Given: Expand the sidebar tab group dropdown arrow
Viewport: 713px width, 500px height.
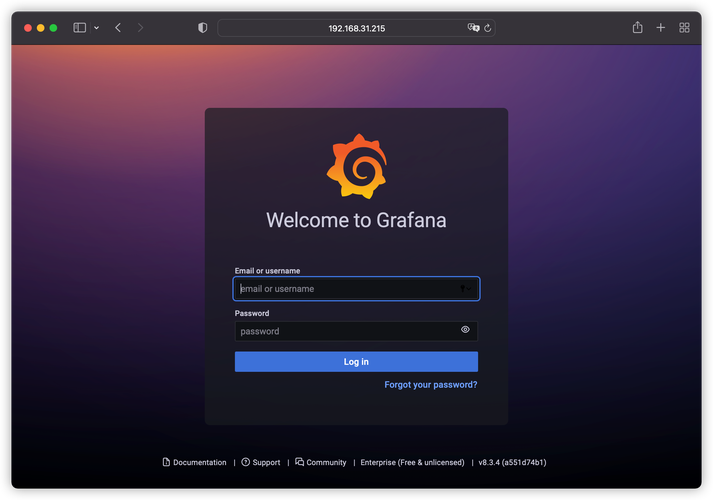Looking at the screenshot, I should (97, 28).
